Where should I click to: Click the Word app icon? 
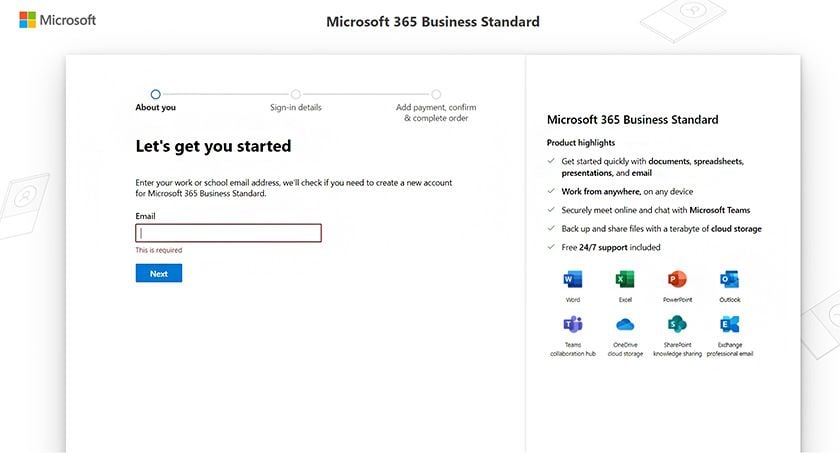pos(573,279)
